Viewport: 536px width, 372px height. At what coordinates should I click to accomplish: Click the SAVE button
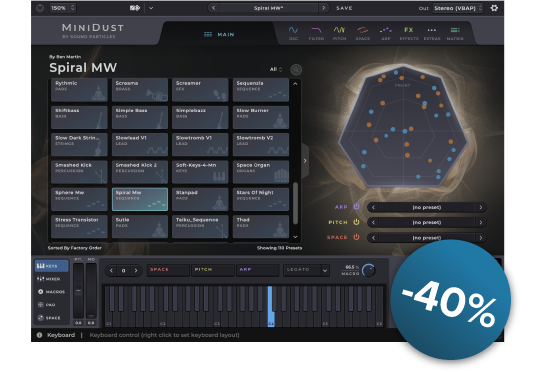[344, 8]
